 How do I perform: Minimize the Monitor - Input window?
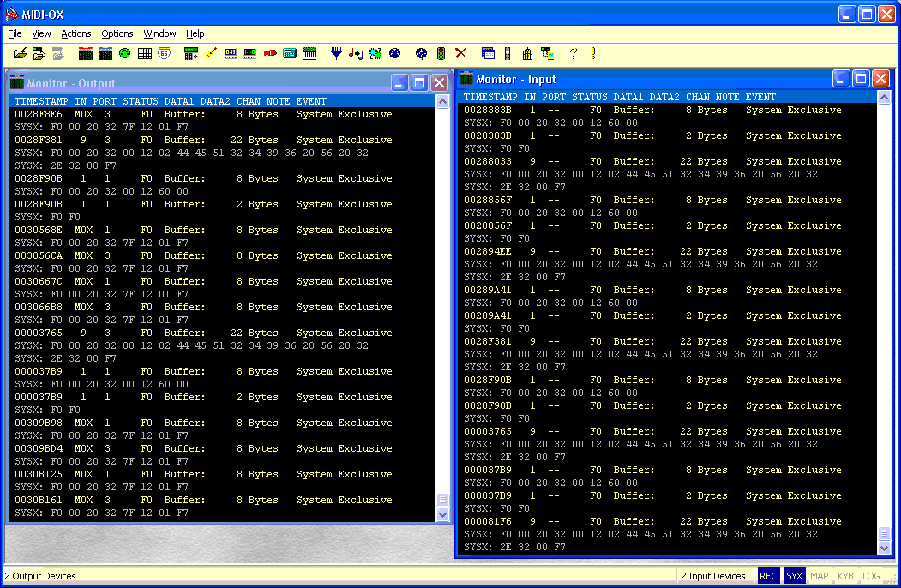[841, 78]
